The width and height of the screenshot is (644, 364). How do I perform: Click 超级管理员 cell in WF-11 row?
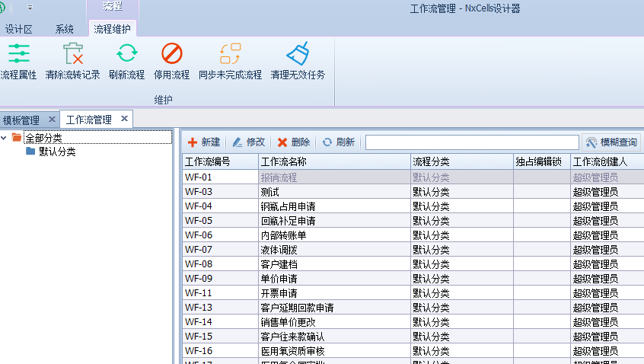pos(607,293)
